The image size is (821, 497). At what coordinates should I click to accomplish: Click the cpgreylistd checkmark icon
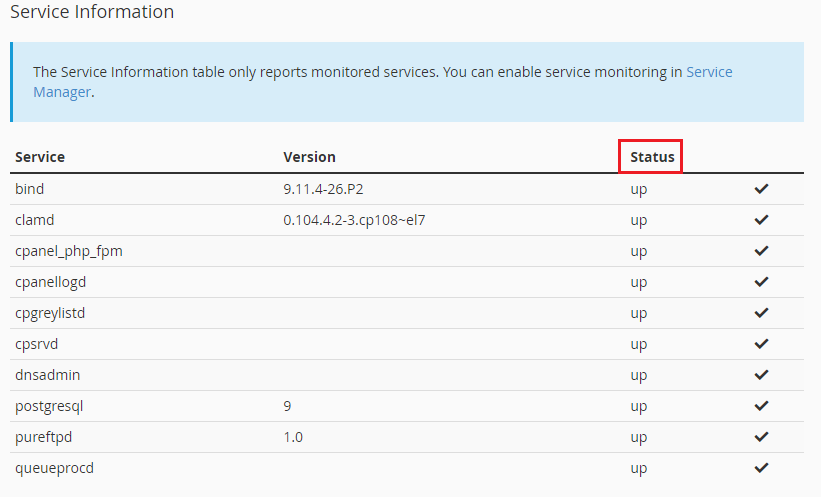761,313
